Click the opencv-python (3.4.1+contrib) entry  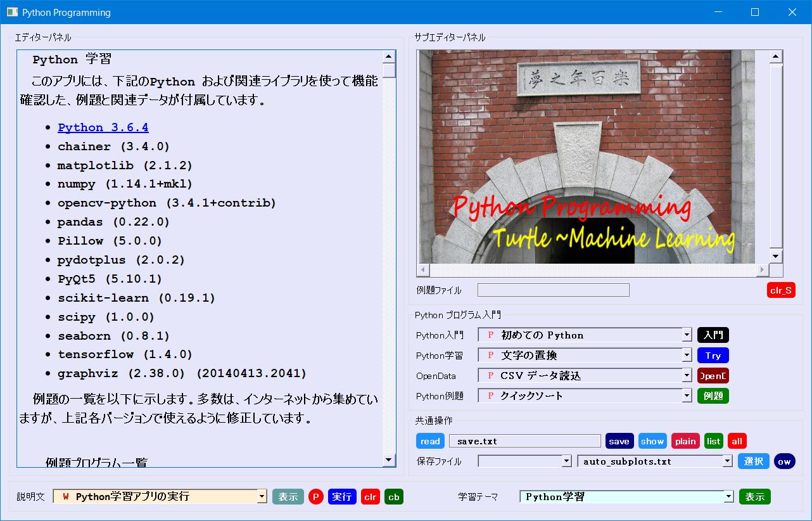(167, 203)
